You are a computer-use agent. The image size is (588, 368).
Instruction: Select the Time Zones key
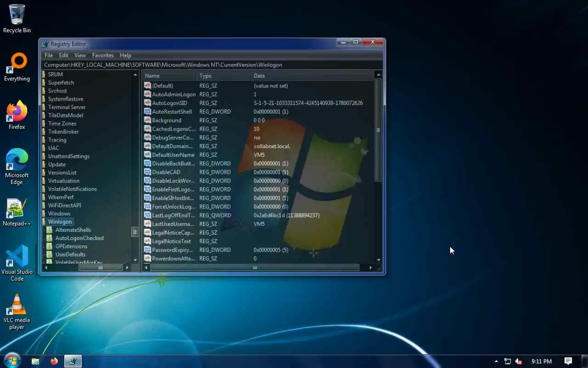[62, 124]
